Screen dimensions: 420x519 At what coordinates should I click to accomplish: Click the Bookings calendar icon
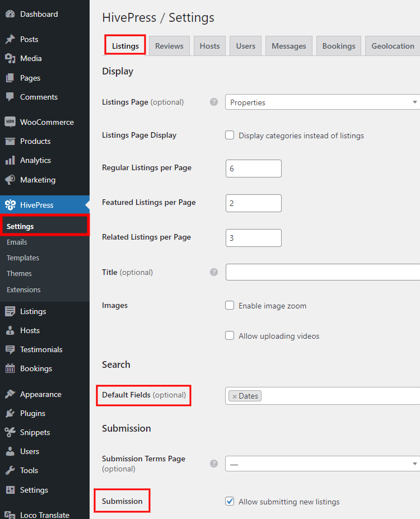[x=10, y=368]
